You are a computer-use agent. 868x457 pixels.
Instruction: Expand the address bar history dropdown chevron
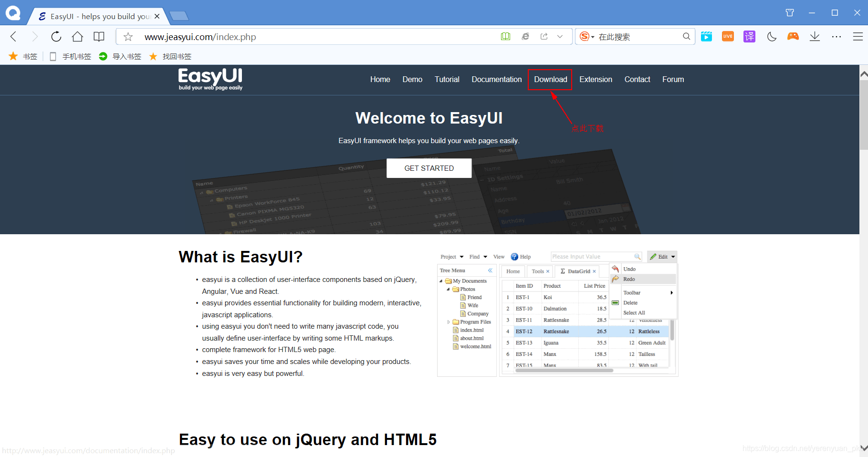(560, 36)
